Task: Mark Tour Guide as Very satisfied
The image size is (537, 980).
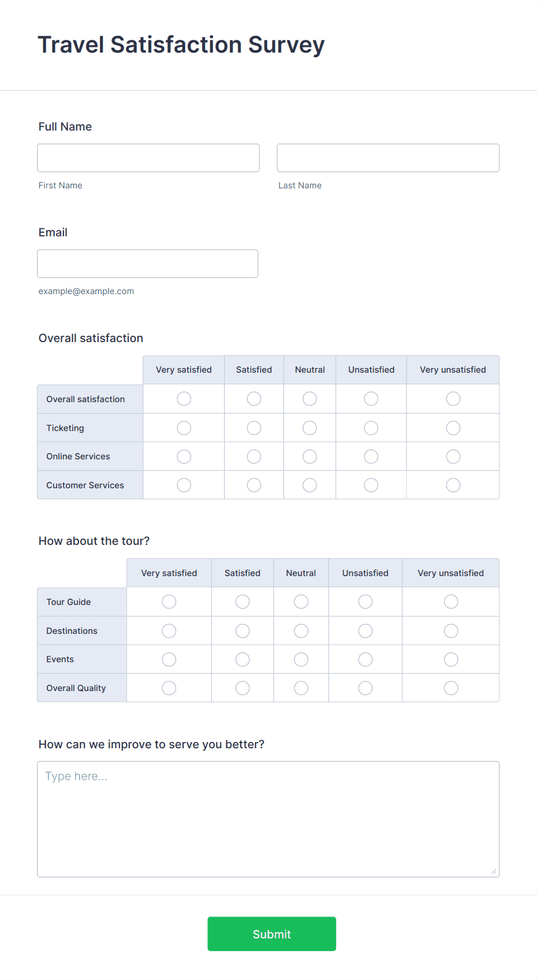Action: coord(169,602)
